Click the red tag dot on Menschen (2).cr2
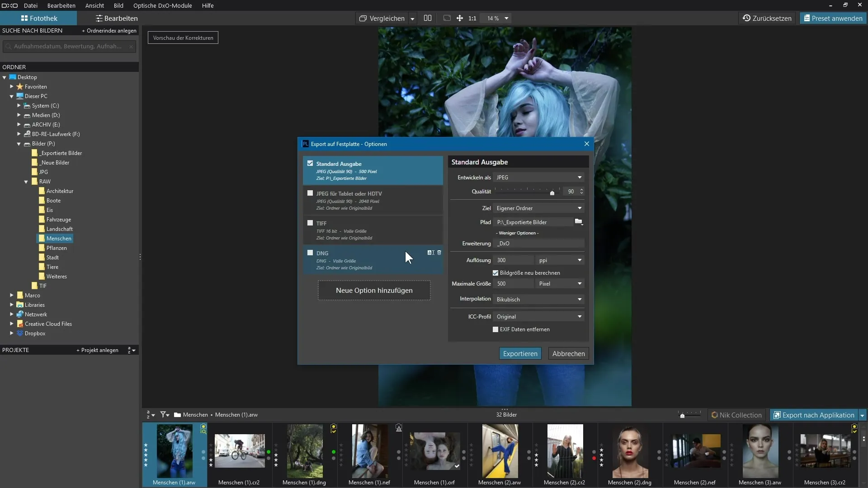 point(594,458)
